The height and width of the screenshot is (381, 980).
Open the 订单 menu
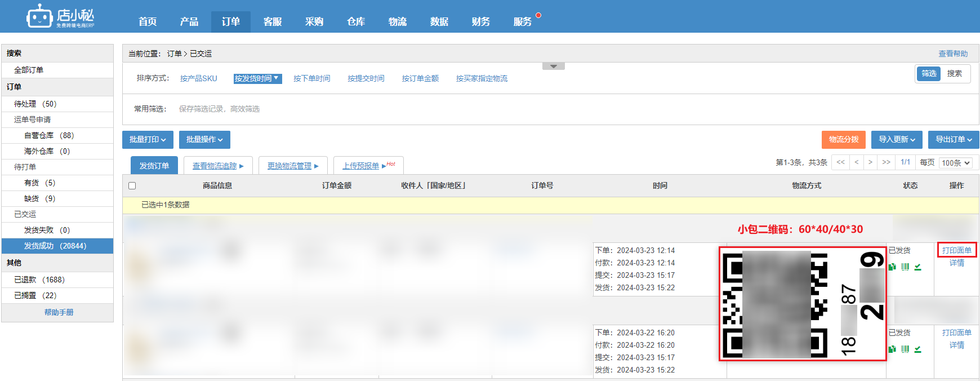click(x=231, y=21)
